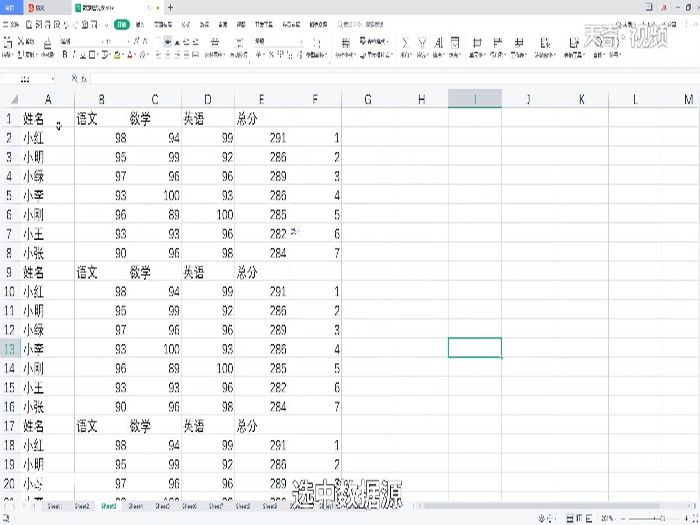Open the Insert ribbon tab
Screen dimensions: 700x525
[140, 25]
